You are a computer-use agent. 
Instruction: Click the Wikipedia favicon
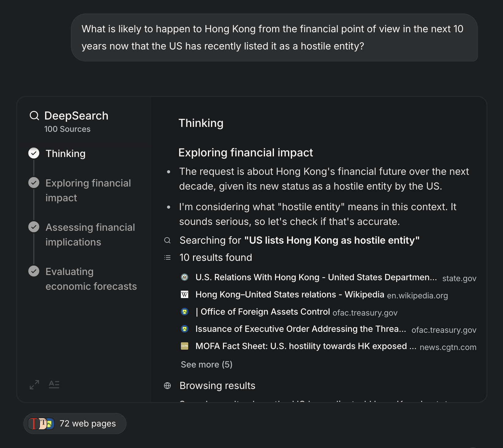pyautogui.click(x=185, y=294)
